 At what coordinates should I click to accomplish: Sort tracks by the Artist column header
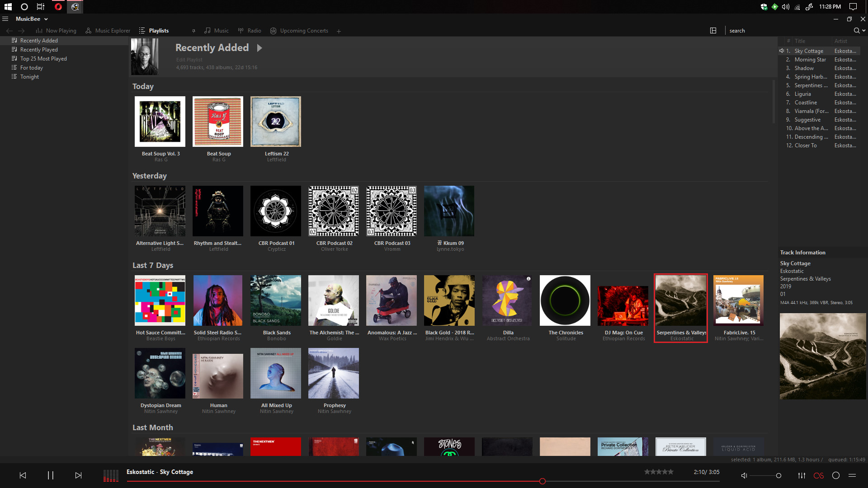[x=840, y=41]
